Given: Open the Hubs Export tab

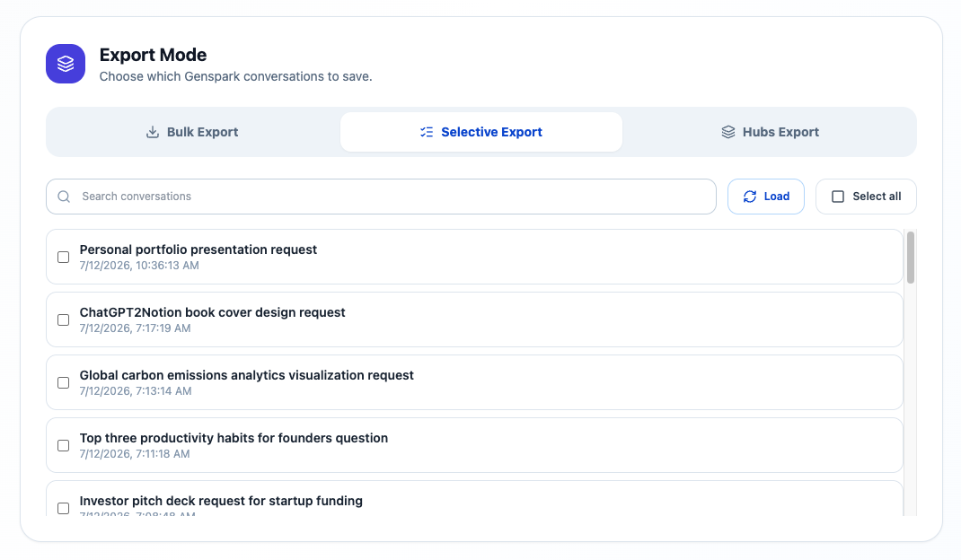Looking at the screenshot, I should [770, 132].
